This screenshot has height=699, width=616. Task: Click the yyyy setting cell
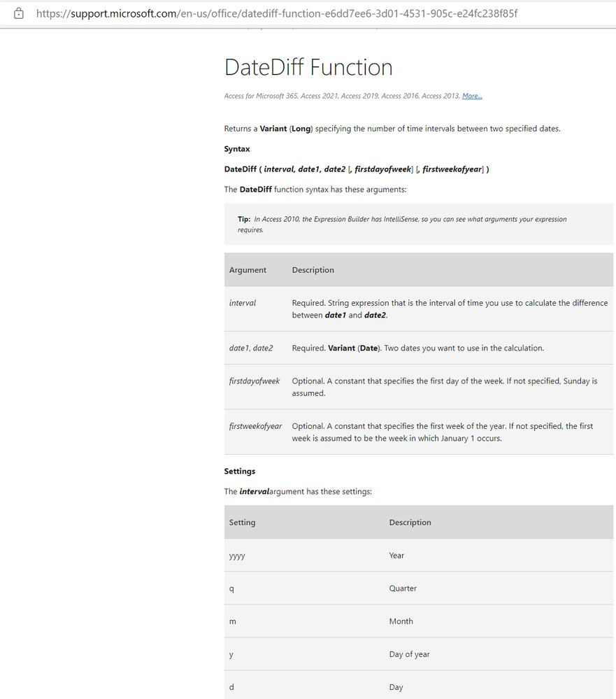[237, 556]
